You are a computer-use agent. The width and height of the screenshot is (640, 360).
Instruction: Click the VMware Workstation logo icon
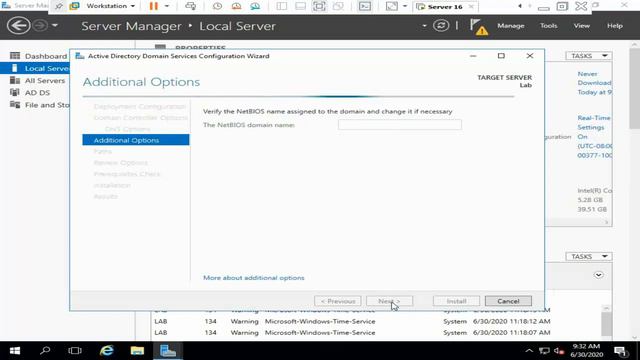point(74,6)
